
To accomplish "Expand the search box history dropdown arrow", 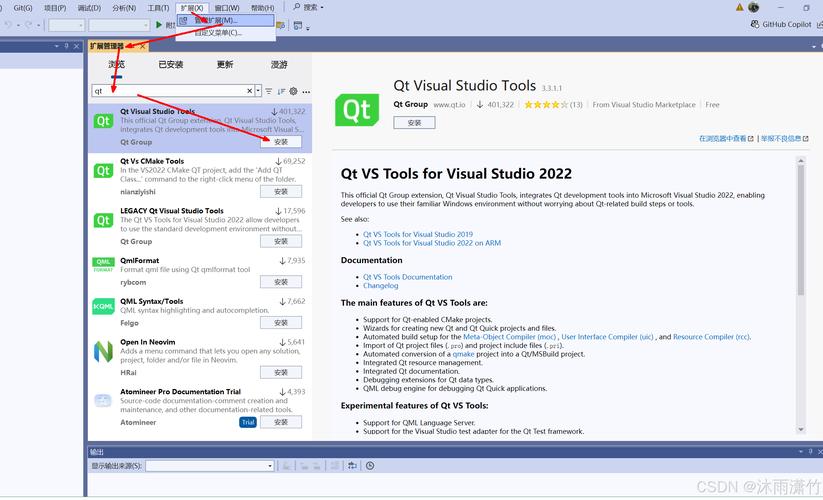I will click(x=258, y=91).
